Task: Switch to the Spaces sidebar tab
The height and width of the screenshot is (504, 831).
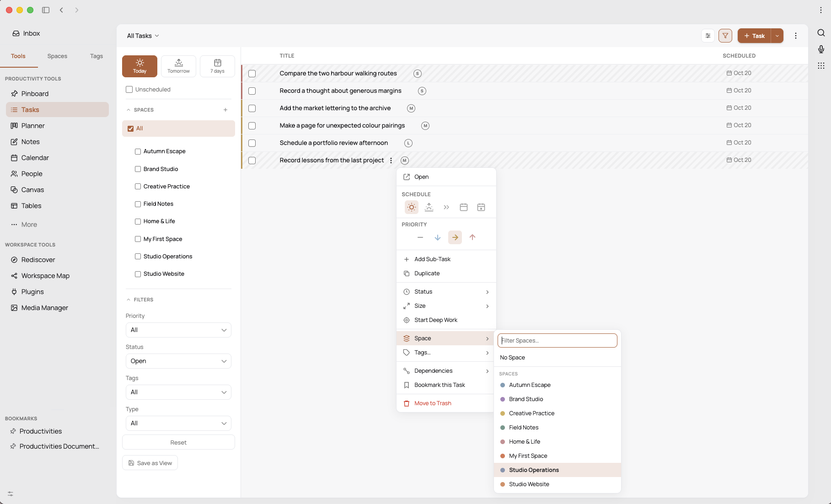Action: coord(57,56)
